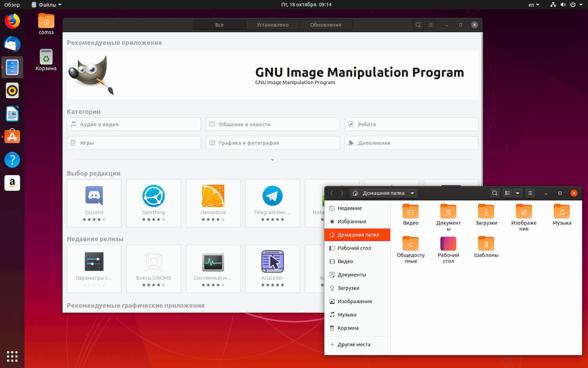
Task: Open the Telegram Desktop app card
Action: (272, 203)
